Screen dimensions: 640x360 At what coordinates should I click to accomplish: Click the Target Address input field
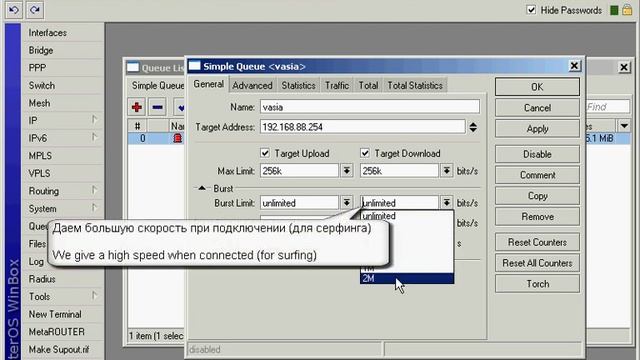coord(362,127)
